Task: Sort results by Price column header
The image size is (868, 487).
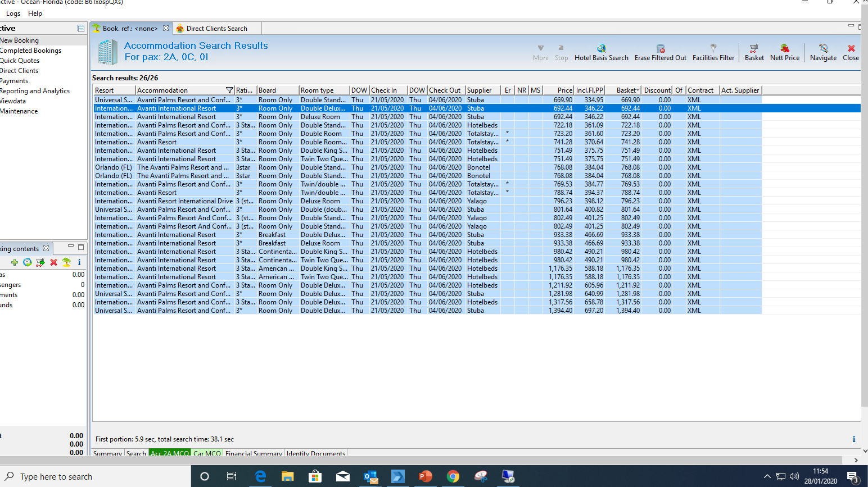Action: 564,90
